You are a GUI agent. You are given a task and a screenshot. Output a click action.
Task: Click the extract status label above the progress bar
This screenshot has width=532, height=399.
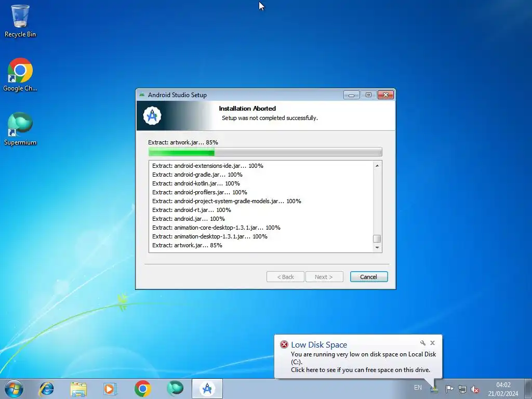tap(183, 142)
